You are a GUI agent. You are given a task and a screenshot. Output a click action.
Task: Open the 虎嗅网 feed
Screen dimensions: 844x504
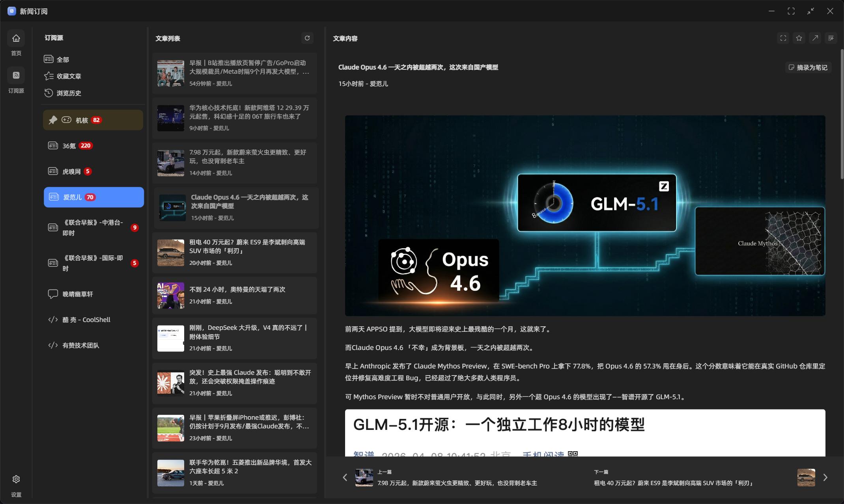(71, 171)
